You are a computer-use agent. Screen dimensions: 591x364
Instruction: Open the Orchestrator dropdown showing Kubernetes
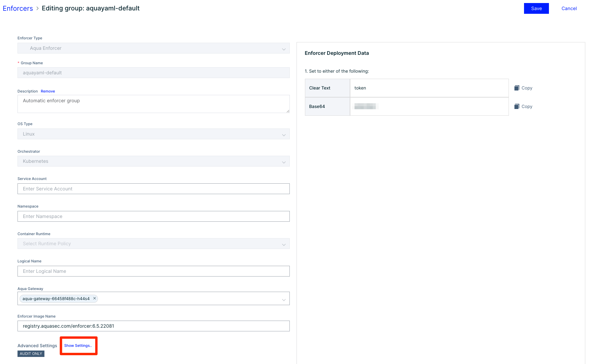click(x=284, y=161)
